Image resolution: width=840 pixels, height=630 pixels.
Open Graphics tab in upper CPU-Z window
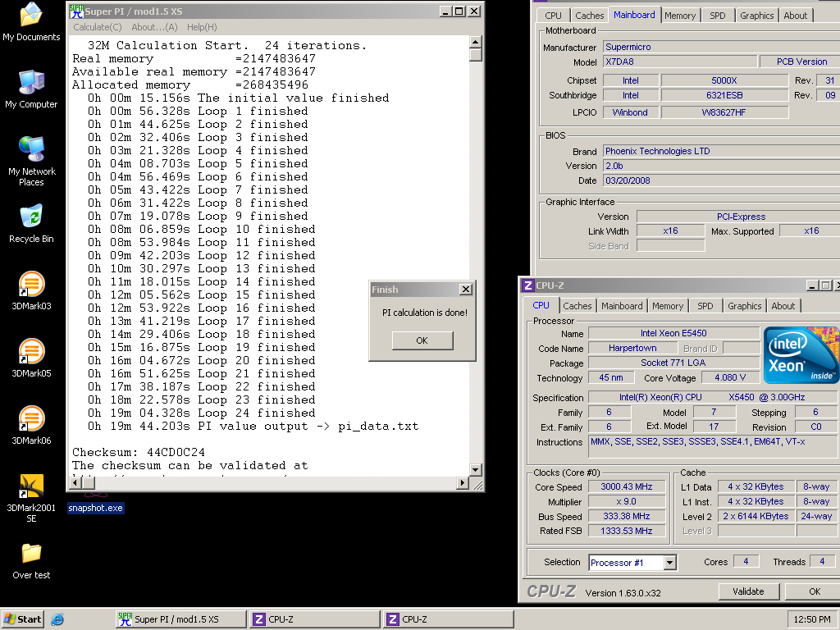(x=757, y=16)
